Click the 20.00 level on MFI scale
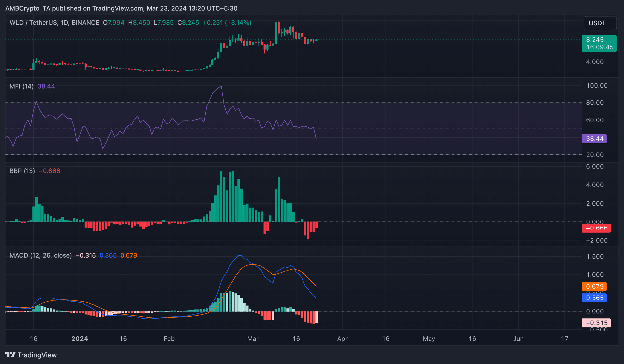 [x=595, y=155]
